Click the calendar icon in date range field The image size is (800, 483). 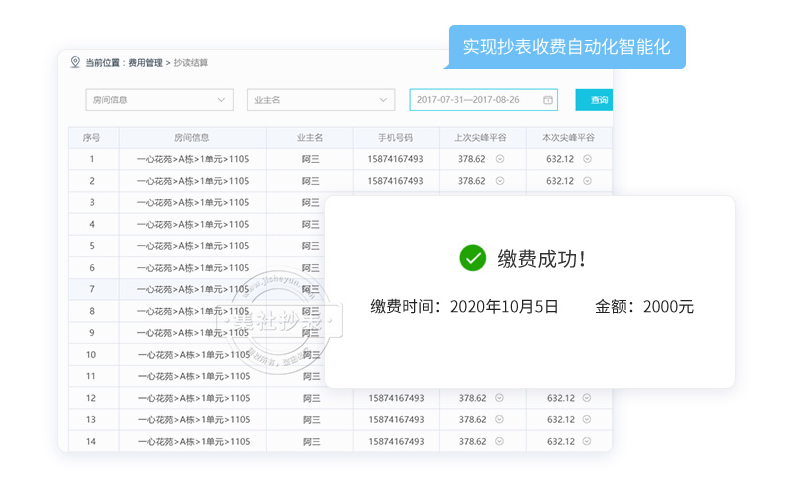point(548,100)
